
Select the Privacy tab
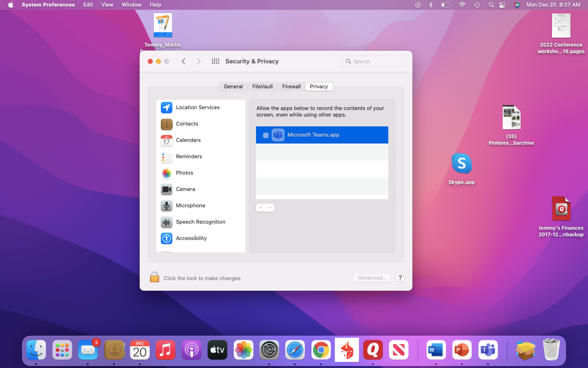coord(319,87)
